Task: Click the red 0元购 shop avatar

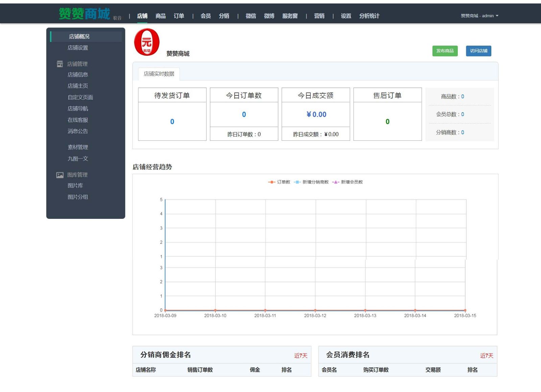Action: click(147, 42)
